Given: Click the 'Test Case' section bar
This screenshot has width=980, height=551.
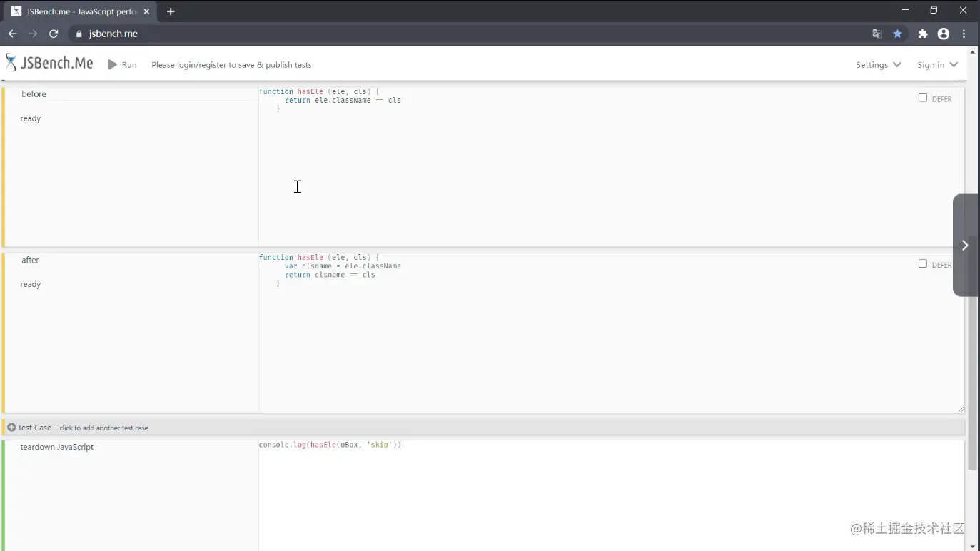Looking at the screenshot, I should (484, 428).
